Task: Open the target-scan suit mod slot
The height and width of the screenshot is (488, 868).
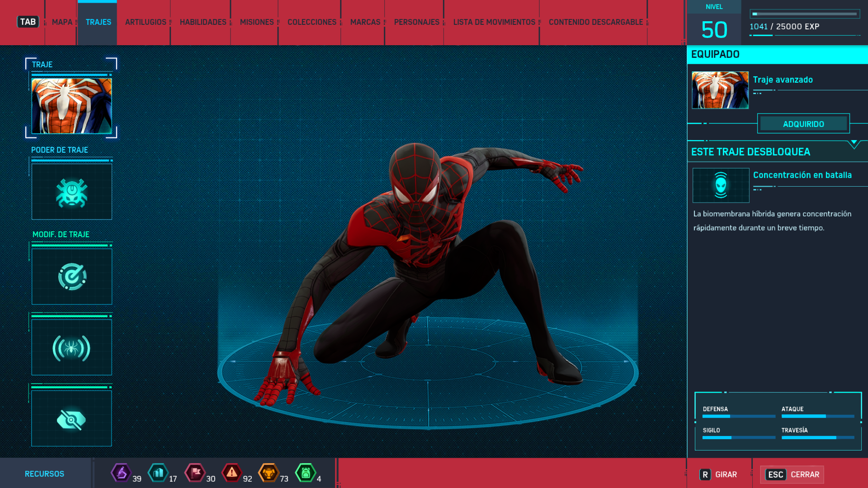Action: coord(72,277)
